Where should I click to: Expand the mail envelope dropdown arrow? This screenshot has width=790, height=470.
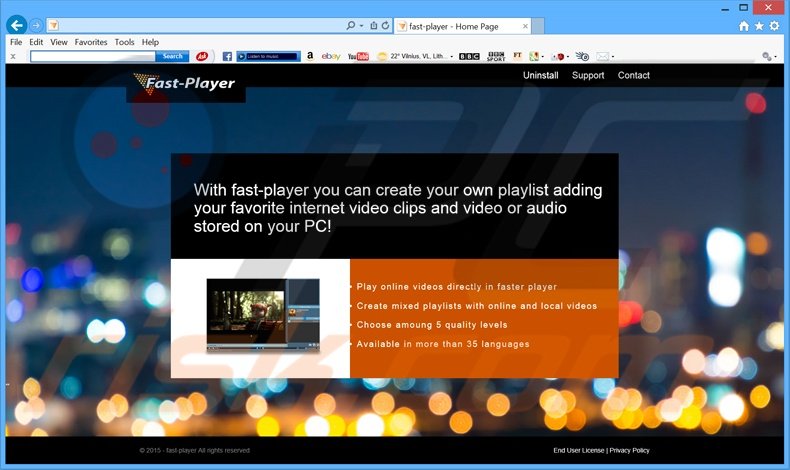[x=613, y=57]
